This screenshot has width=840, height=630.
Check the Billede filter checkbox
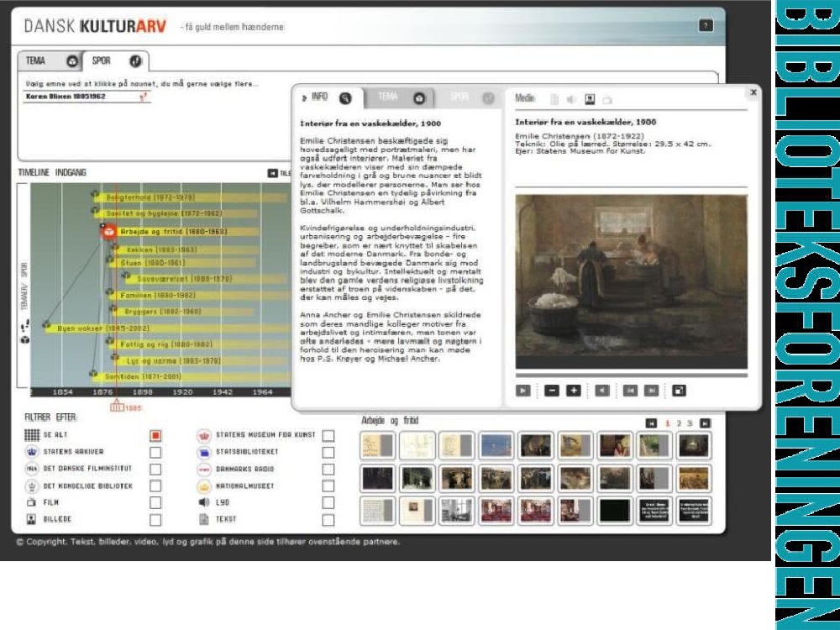click(x=155, y=520)
